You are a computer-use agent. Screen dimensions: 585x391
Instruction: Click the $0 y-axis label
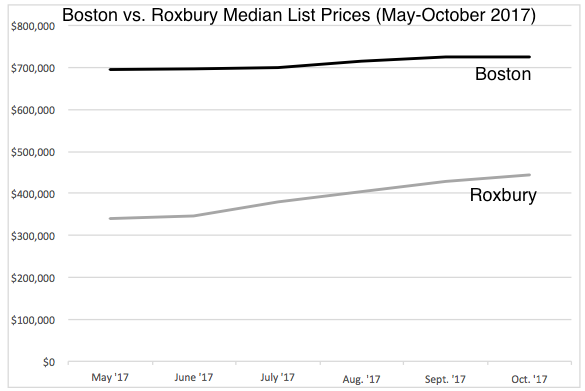point(49,362)
